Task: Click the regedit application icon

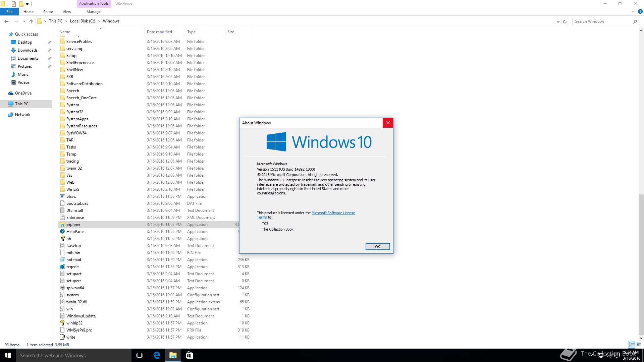Action: [x=62, y=267]
